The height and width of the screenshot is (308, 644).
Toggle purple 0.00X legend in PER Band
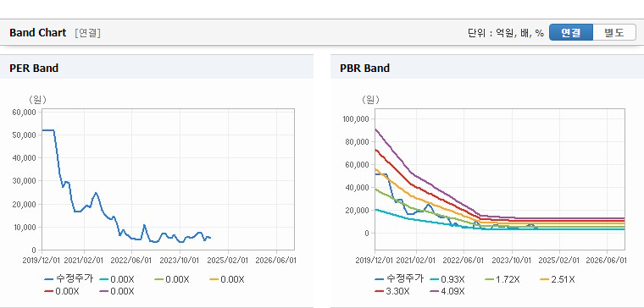pos(117,291)
